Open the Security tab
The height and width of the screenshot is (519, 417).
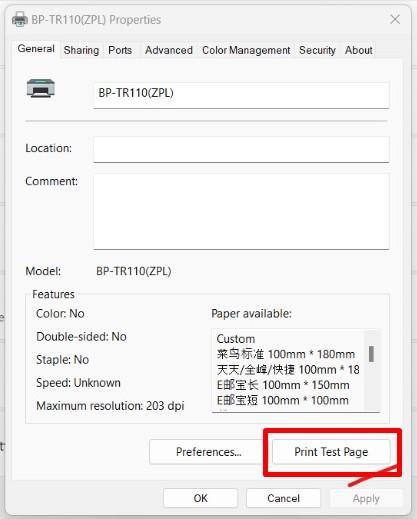317,50
